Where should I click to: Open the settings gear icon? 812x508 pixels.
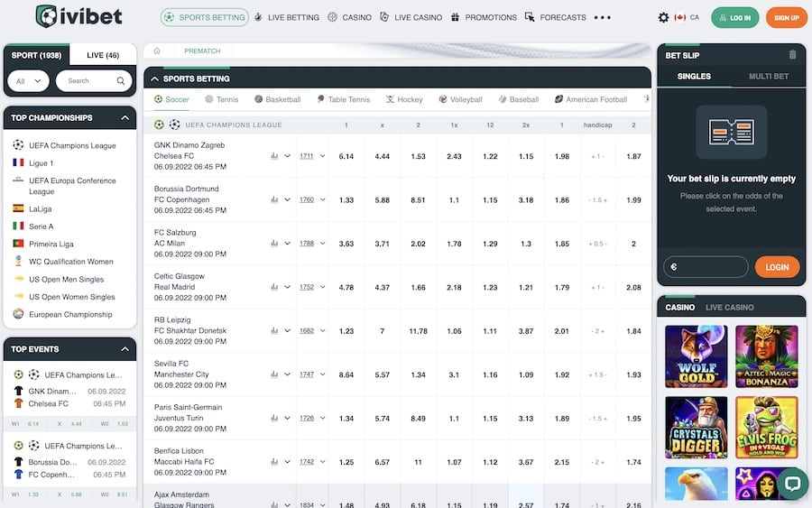click(x=663, y=18)
